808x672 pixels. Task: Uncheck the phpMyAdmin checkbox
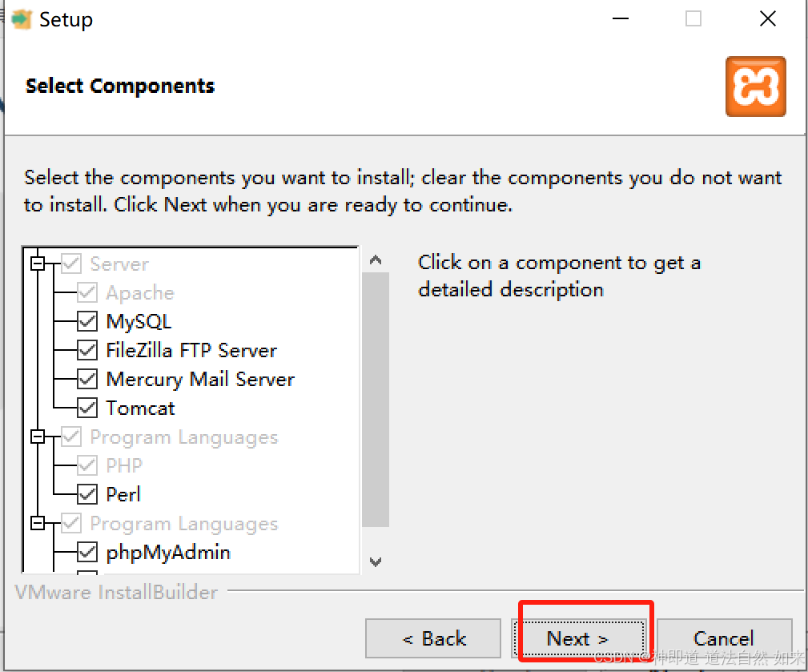point(87,553)
